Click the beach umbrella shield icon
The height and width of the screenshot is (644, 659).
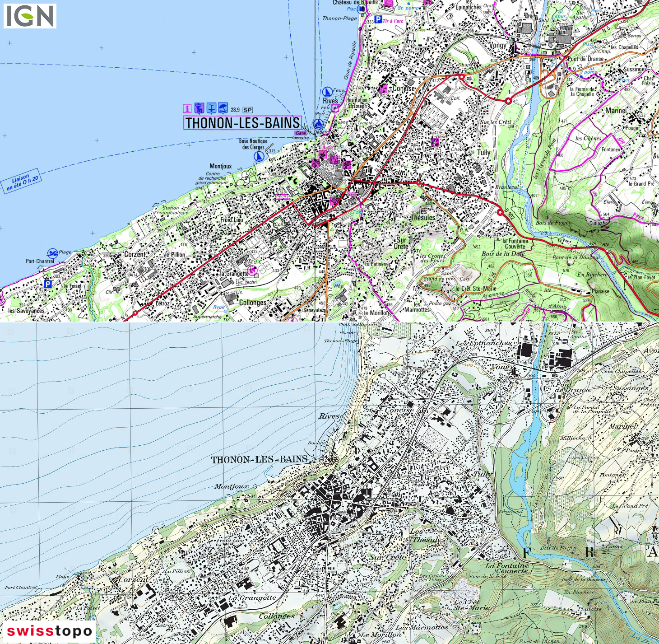(x=223, y=108)
